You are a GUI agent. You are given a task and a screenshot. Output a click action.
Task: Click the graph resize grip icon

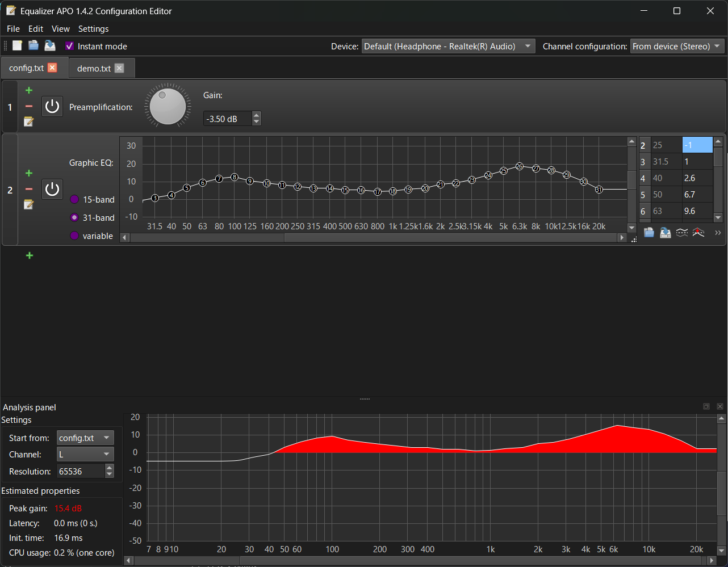634,240
